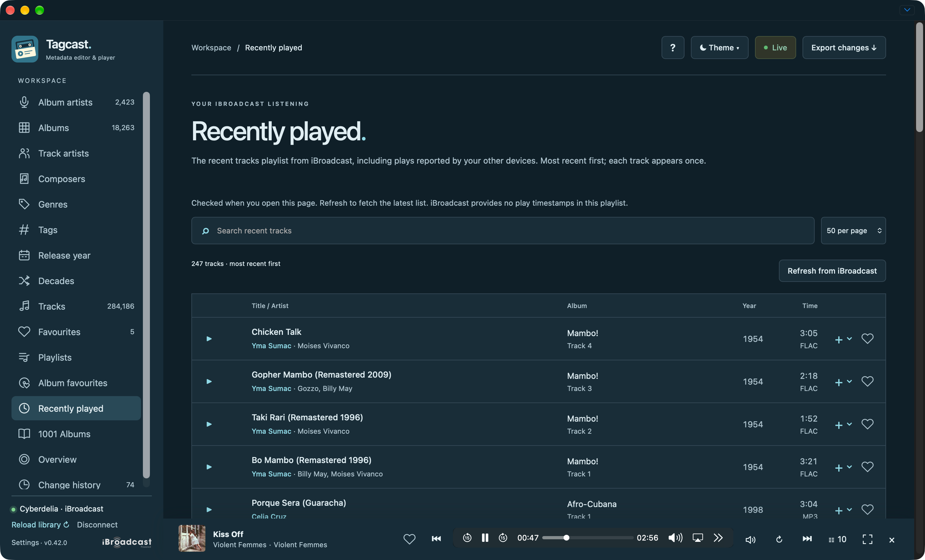This screenshot has width=925, height=560.
Task: Open the Genres section
Action: pos(76,204)
